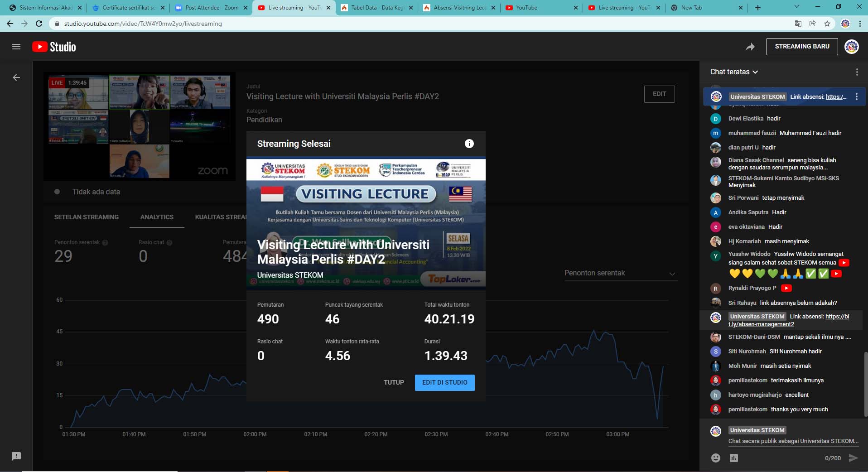This screenshot has height=472, width=868.
Task: Click the Tidak ada data status text
Action: point(96,192)
